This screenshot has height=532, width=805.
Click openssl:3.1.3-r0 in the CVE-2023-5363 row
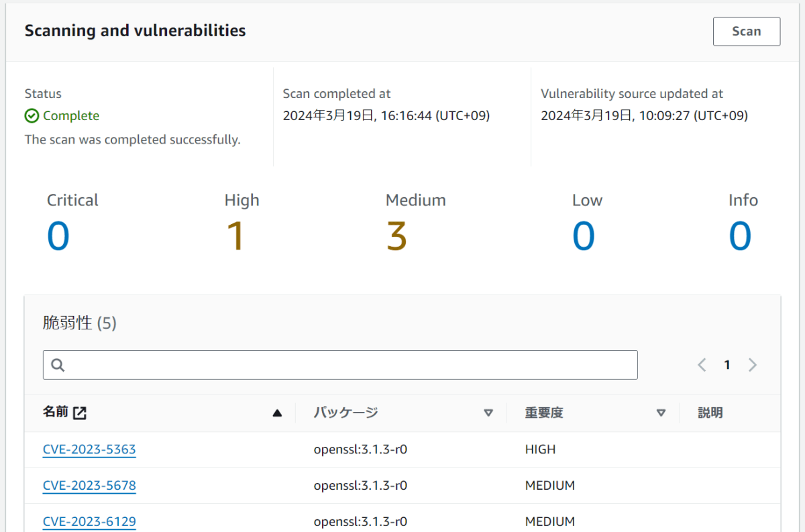point(360,449)
